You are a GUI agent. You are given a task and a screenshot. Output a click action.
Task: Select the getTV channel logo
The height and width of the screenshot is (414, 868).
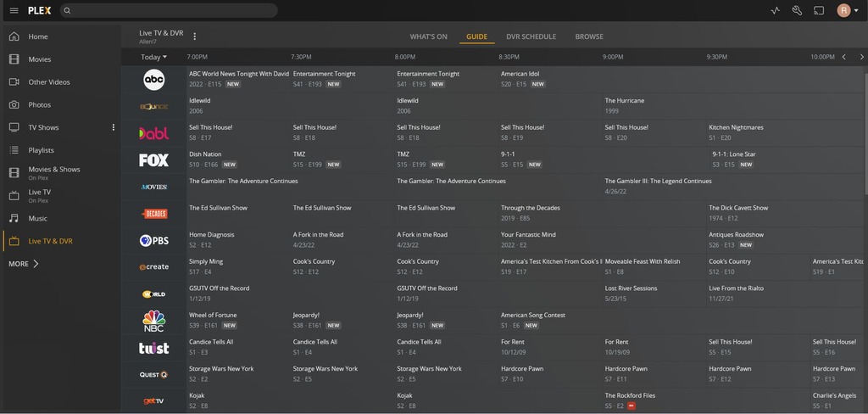(x=154, y=401)
